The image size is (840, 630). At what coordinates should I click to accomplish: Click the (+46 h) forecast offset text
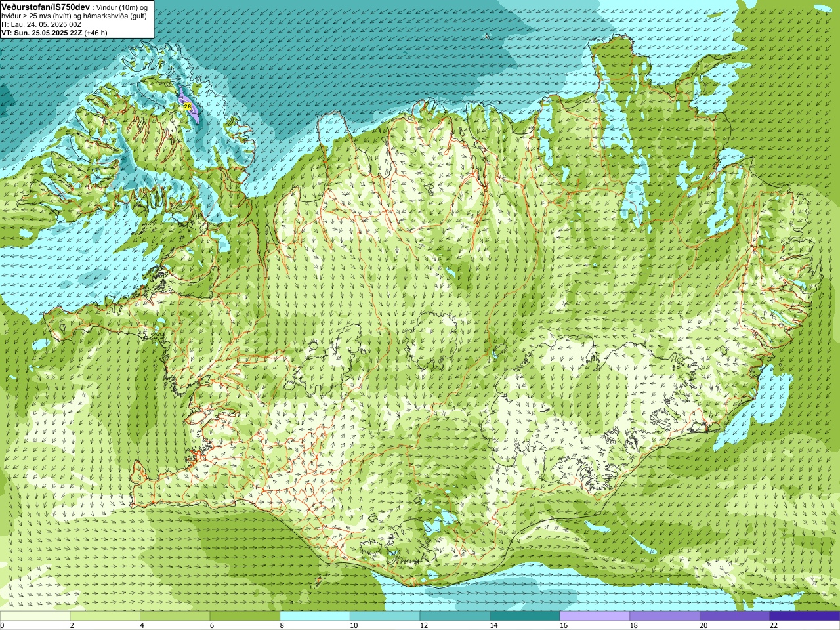pos(96,33)
